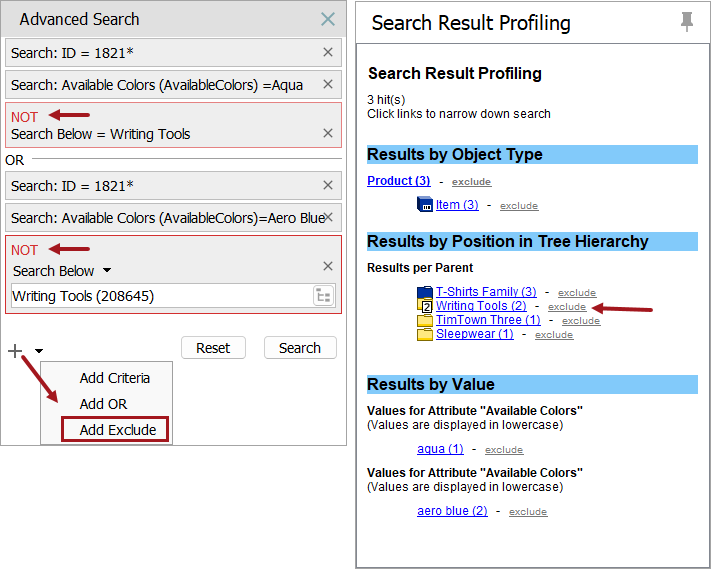
Task: Click the Sleepwear folder icon
Action: click(425, 334)
